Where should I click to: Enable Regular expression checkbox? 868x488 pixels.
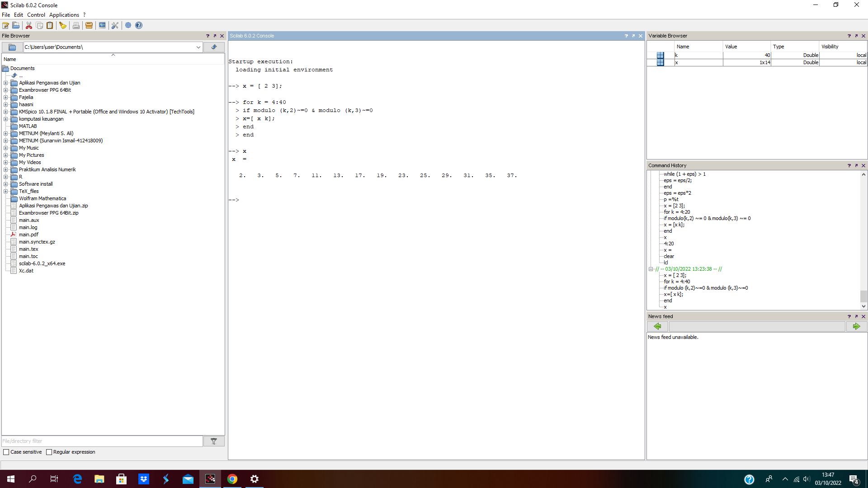point(49,452)
